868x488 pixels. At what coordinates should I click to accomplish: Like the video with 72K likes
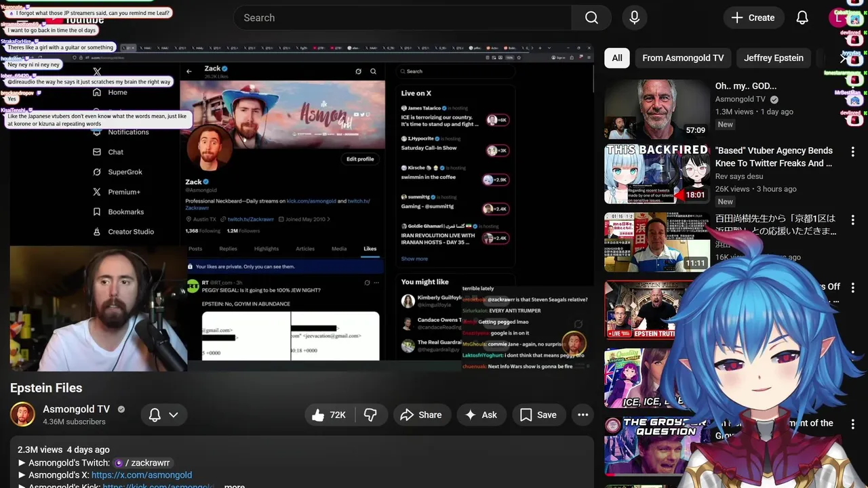[x=330, y=415]
